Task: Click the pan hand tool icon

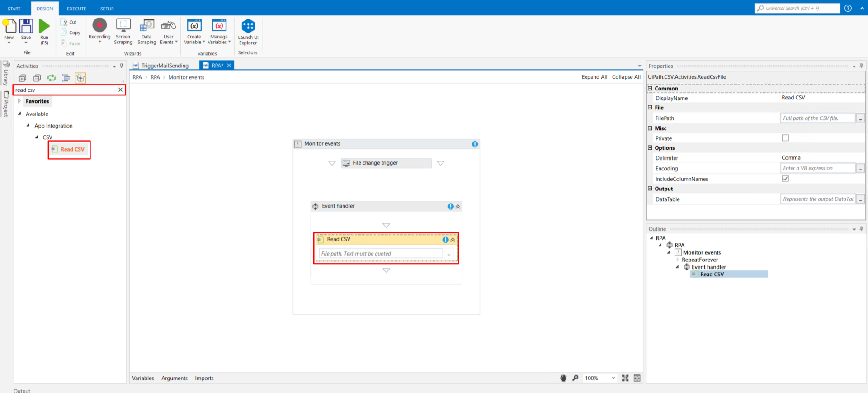Action: [563, 378]
